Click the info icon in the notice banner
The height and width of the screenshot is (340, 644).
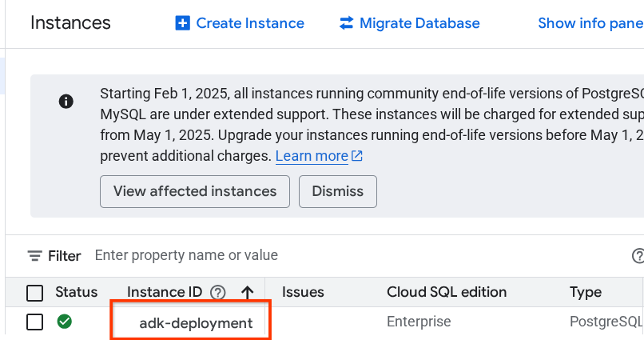point(67,102)
